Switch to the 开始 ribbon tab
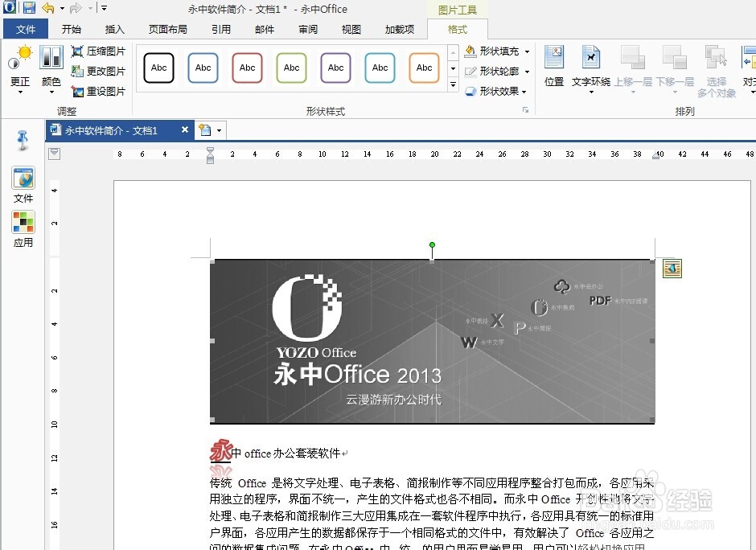756x550 pixels. 72,30
